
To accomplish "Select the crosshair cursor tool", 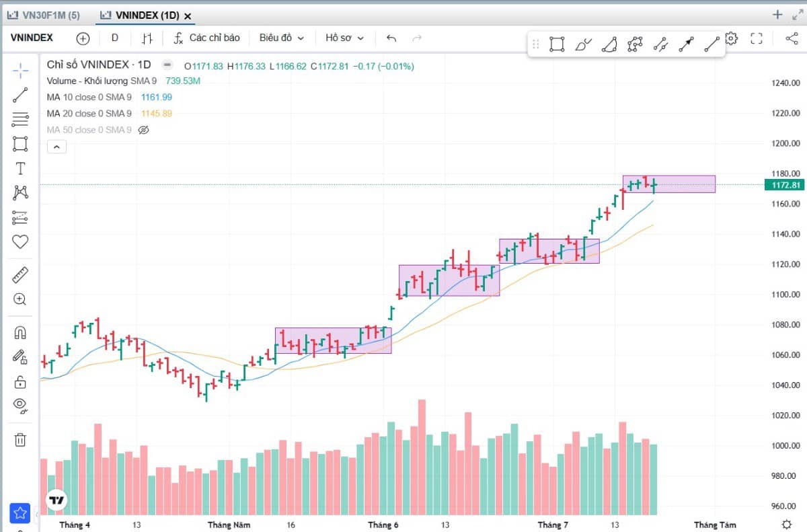I will point(20,70).
